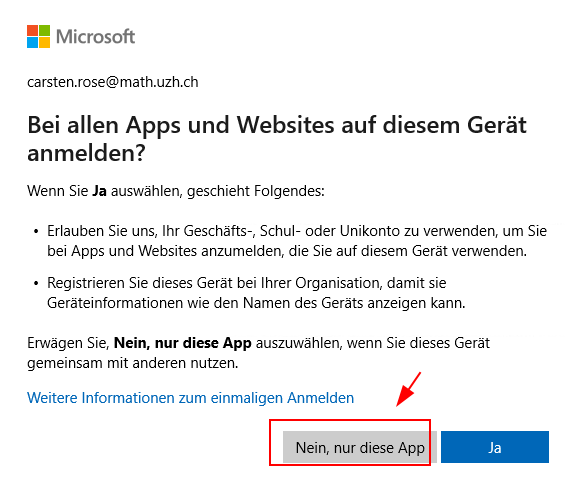Click the line "gemeinsam mit anderen nutzen."
The height and width of the screenshot is (484, 565).
tap(133, 363)
